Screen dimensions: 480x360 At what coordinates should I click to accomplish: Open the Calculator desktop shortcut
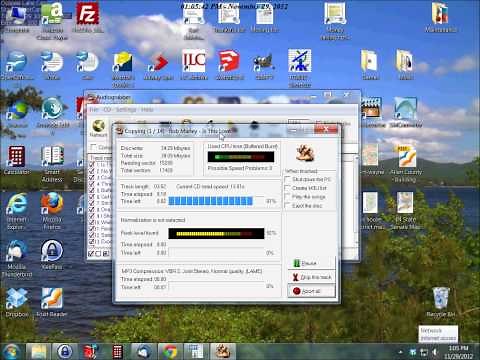(x=16, y=160)
